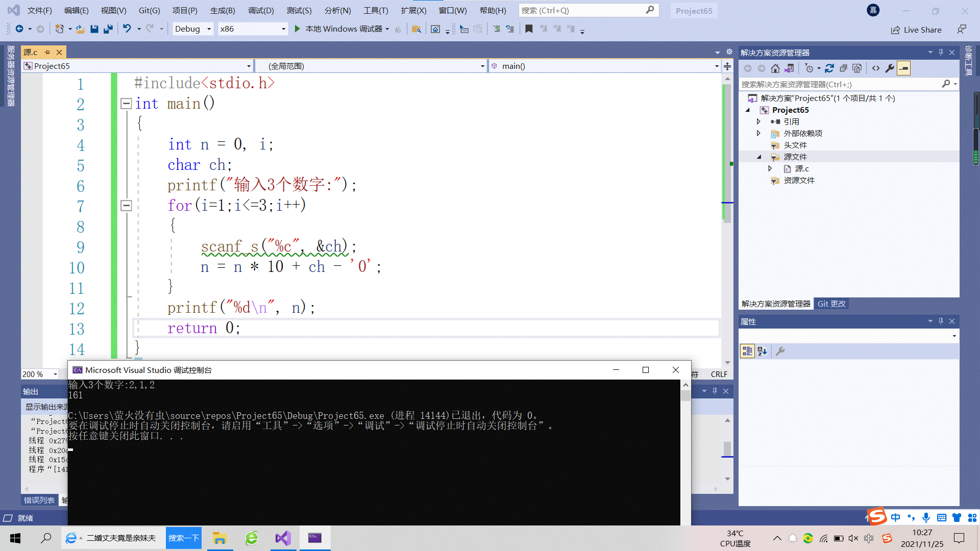Open the 文件(F) menu

tap(39, 10)
